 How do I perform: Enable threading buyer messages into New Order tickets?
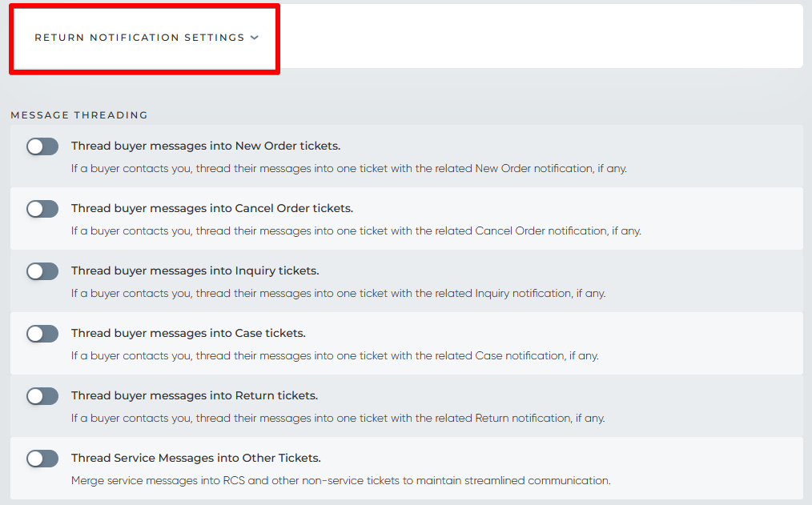pyautogui.click(x=42, y=146)
